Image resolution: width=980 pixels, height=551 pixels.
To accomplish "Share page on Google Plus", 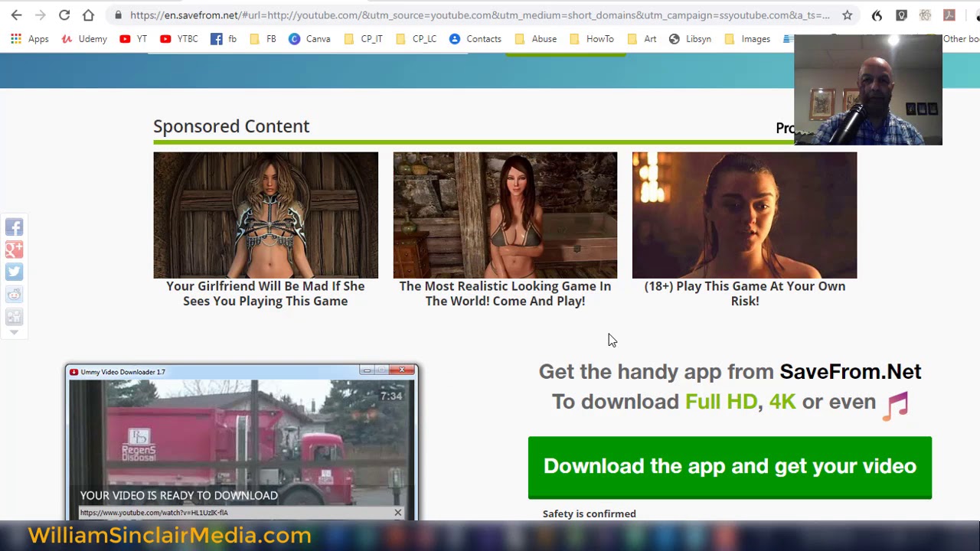I will 14,249.
